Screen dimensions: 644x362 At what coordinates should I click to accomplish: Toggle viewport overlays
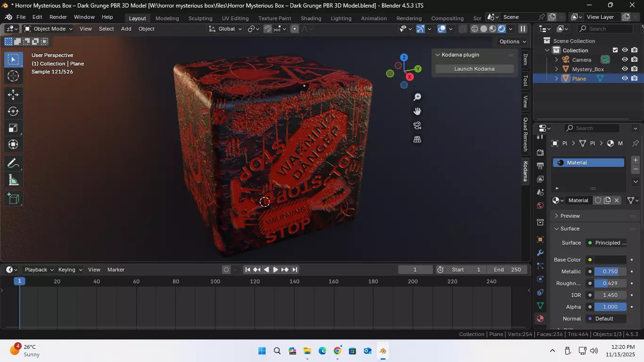point(442,29)
